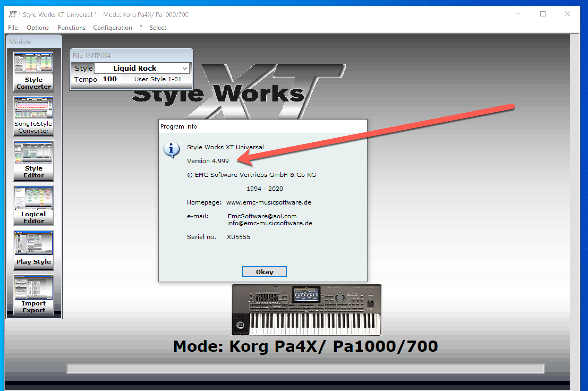Open the Options menu

point(37,27)
